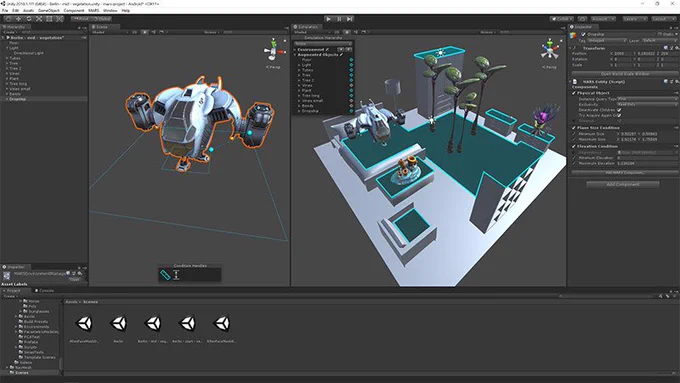Start Play mode
Screen dimensions: 680x383
point(328,19)
